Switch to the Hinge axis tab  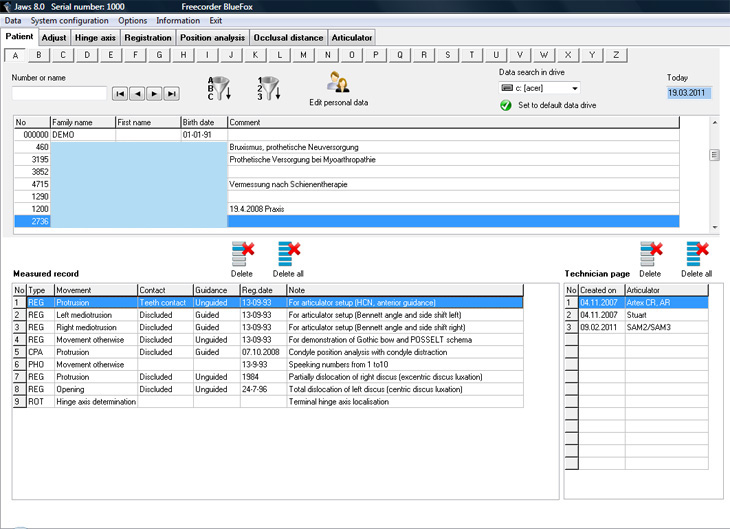(95, 38)
